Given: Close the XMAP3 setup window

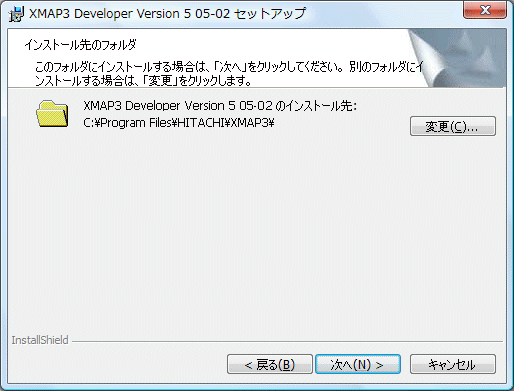Looking at the screenshot, I should pos(485,10).
